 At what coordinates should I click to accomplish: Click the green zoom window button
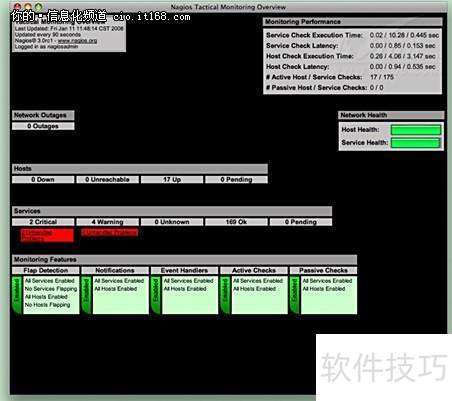(39, 6)
